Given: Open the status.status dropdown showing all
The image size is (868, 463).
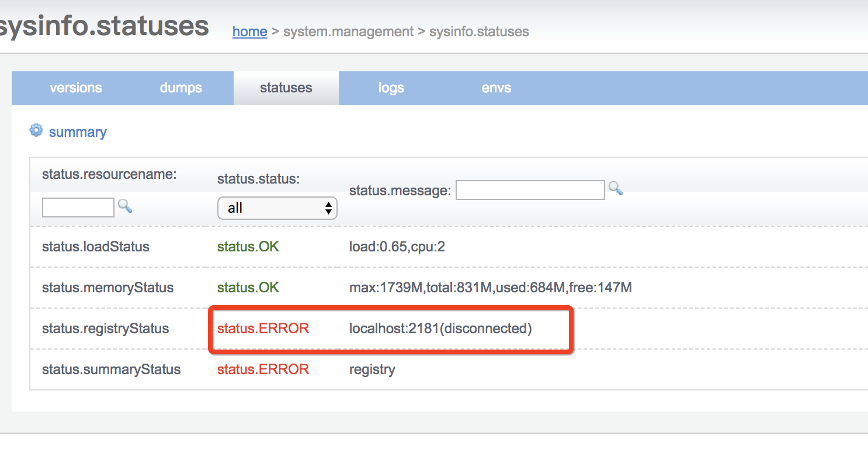Looking at the screenshot, I should [x=277, y=208].
